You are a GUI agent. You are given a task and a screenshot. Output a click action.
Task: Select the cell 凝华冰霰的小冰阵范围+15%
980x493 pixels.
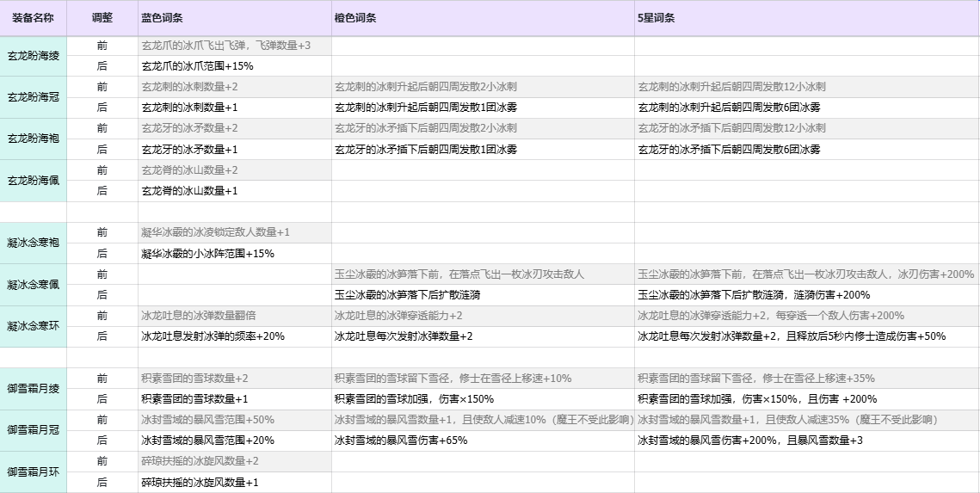click(206, 254)
